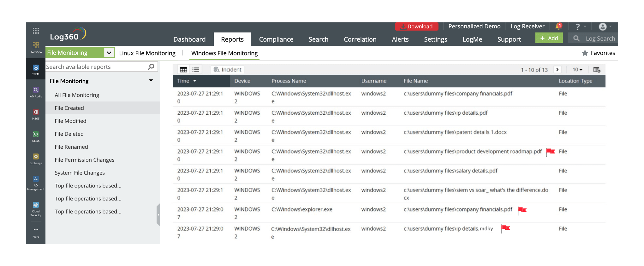The image size is (644, 266).
Task: Collapse the File Monitoring report group
Action: click(151, 81)
